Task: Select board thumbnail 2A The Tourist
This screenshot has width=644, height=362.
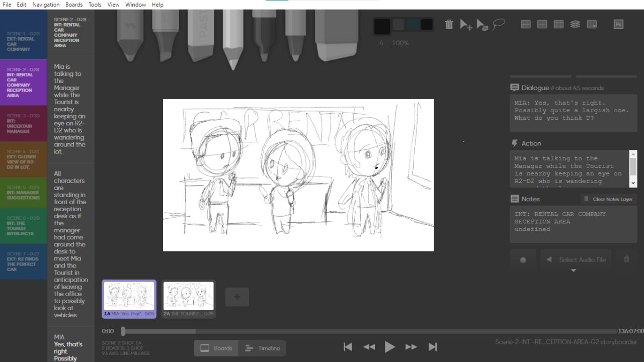Action: 188,297
